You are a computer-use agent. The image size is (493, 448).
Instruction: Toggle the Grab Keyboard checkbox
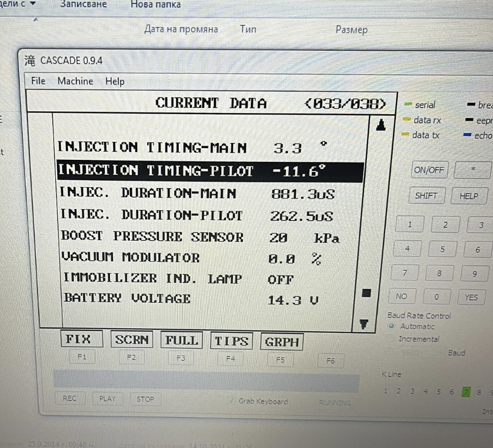[232, 401]
